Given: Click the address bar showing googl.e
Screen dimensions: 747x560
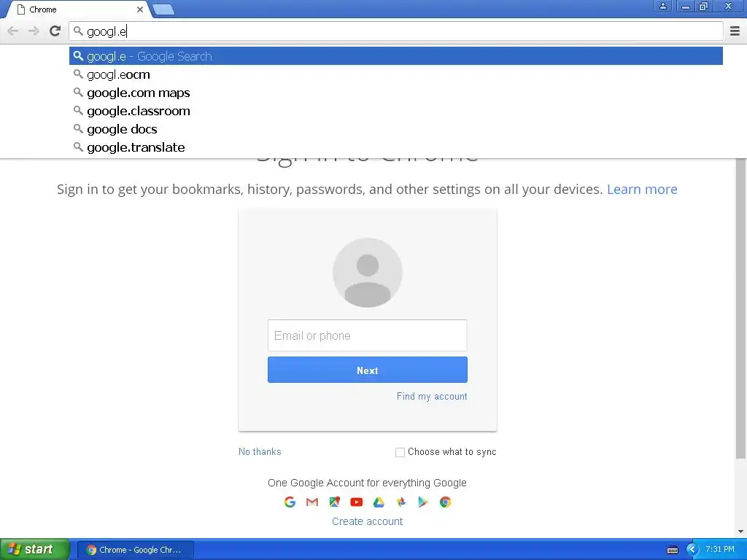Looking at the screenshot, I should tap(395, 31).
